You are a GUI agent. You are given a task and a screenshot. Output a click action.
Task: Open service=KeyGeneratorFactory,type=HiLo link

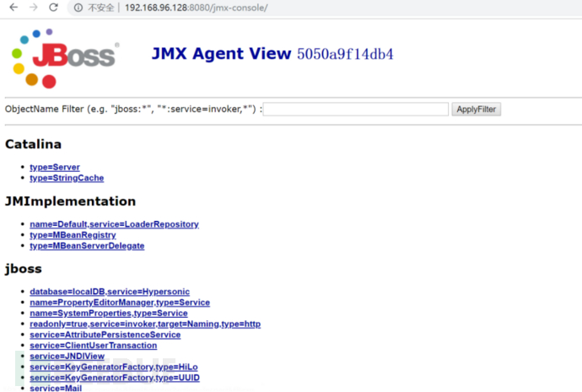click(114, 368)
